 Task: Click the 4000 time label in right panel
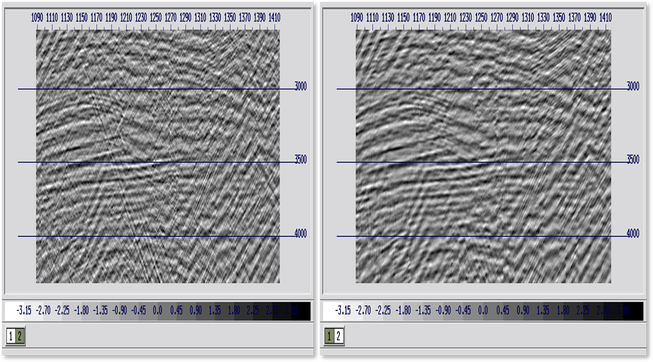(633, 234)
